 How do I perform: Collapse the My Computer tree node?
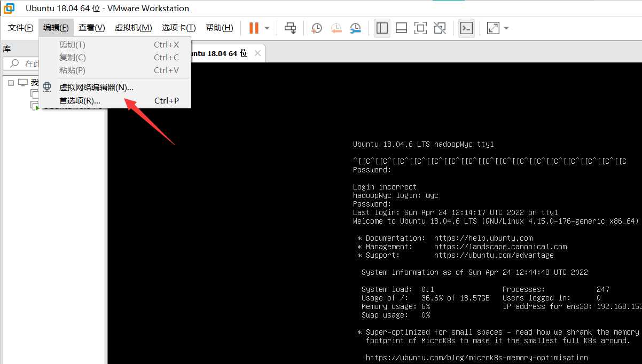pyautogui.click(x=11, y=83)
